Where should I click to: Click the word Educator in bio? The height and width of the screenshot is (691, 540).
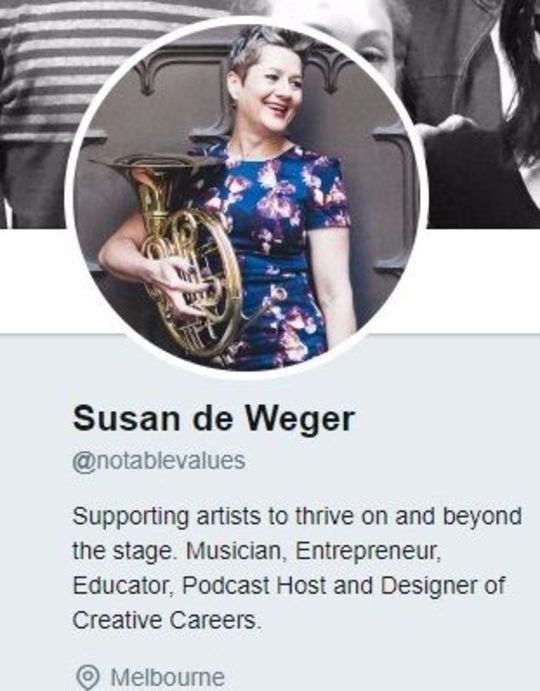(x=122, y=586)
